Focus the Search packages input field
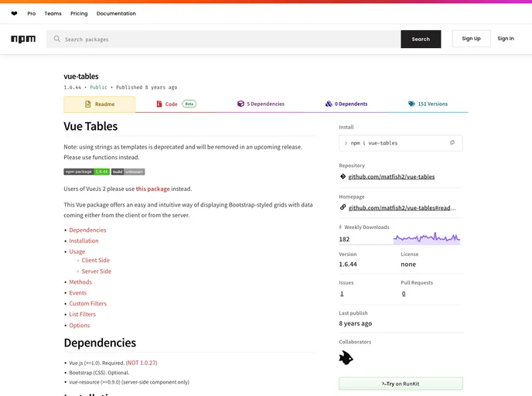The image size is (532, 396). tap(223, 39)
